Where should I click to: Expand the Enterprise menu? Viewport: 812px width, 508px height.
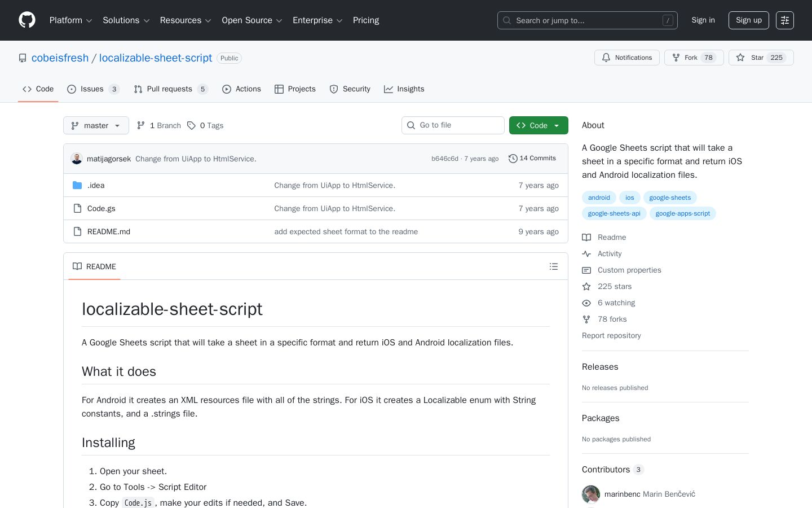(317, 20)
